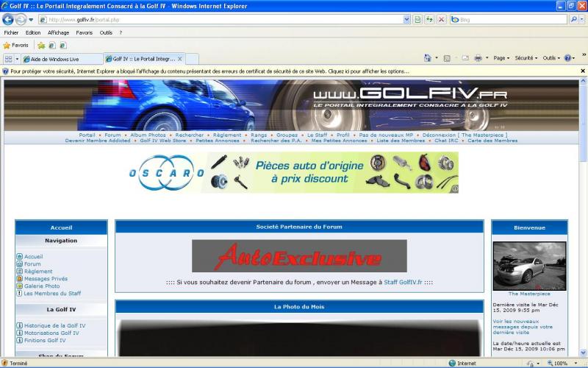
Task: Open the Affichage menu
Action: tap(58, 32)
